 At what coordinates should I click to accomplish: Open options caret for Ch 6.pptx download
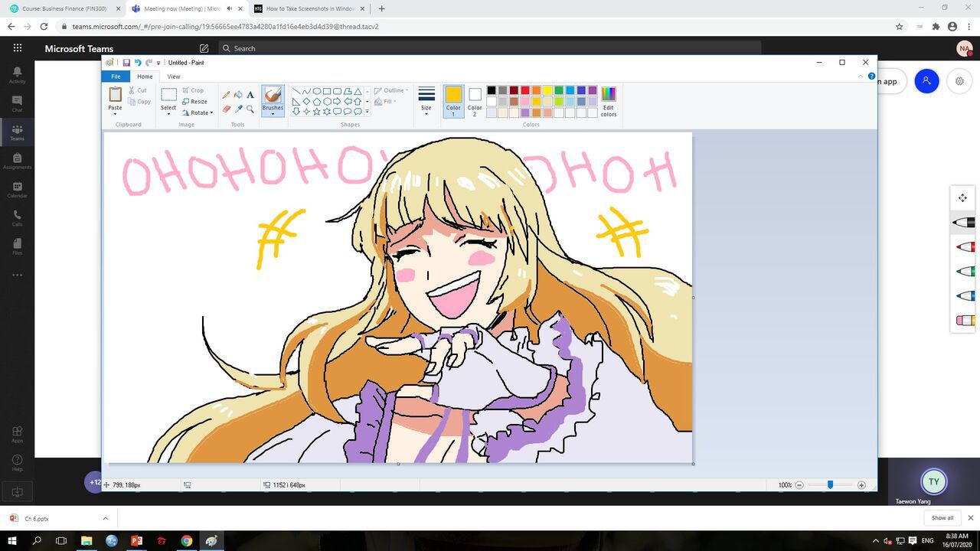coord(106,518)
